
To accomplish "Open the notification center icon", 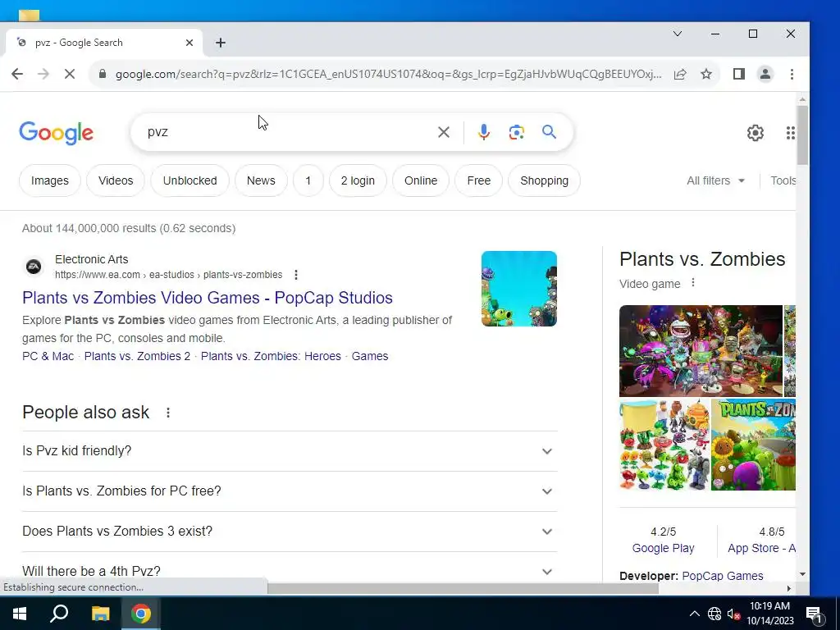I will click(814, 614).
